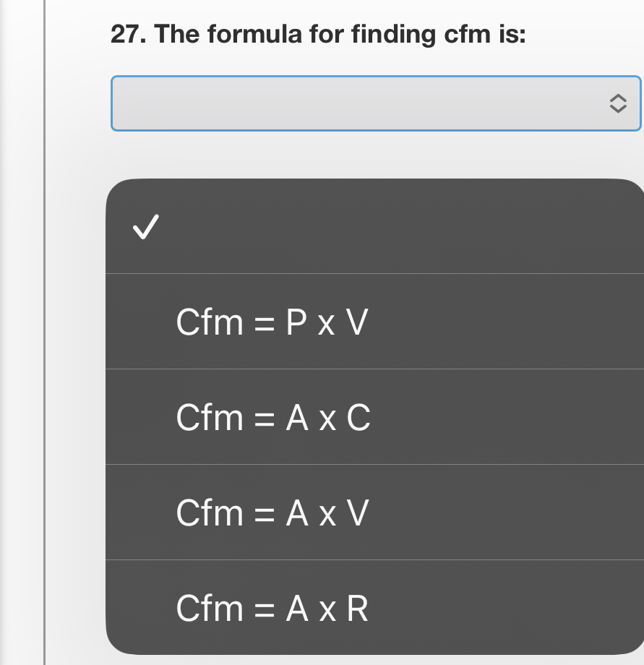Click the highlighted answer select control
The height and width of the screenshot is (665, 644).
pyautogui.click(x=376, y=103)
